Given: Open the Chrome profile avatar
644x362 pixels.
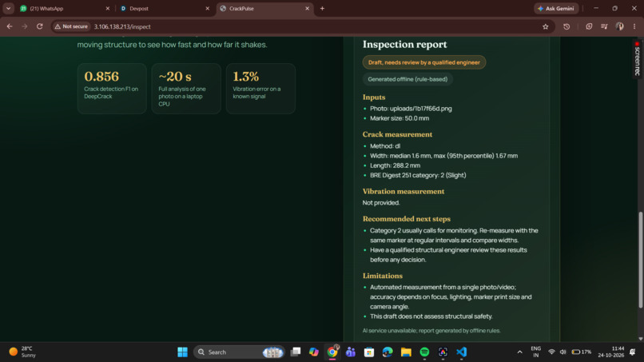Looking at the screenshot, I should [619, 26].
